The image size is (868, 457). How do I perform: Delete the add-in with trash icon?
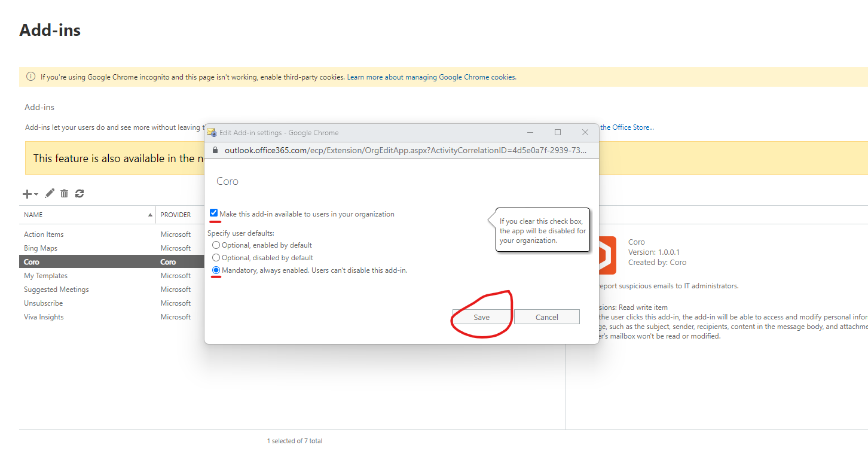65,193
